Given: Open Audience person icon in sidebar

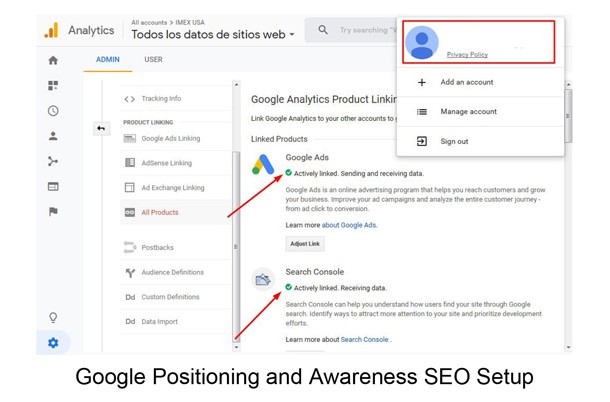Looking at the screenshot, I should pyautogui.click(x=53, y=136).
